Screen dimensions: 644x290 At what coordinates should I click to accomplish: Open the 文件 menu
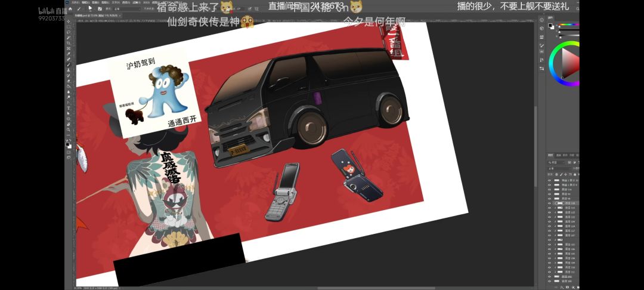pos(75,2)
